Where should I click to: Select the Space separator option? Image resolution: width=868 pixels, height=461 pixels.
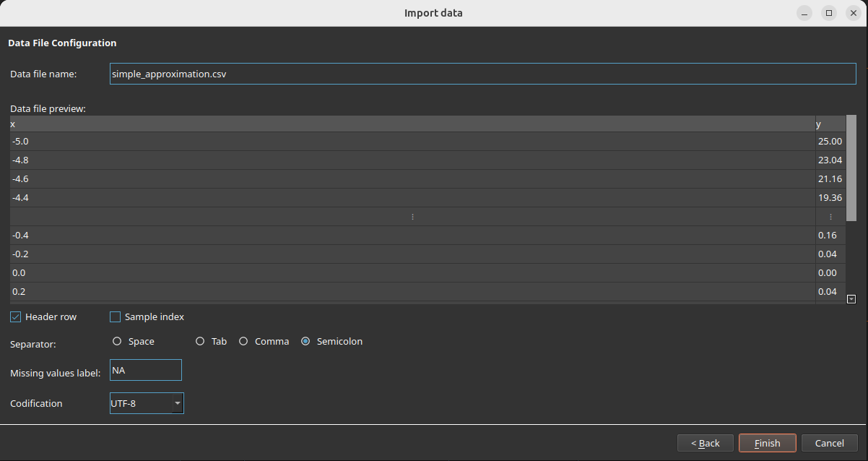(x=117, y=341)
